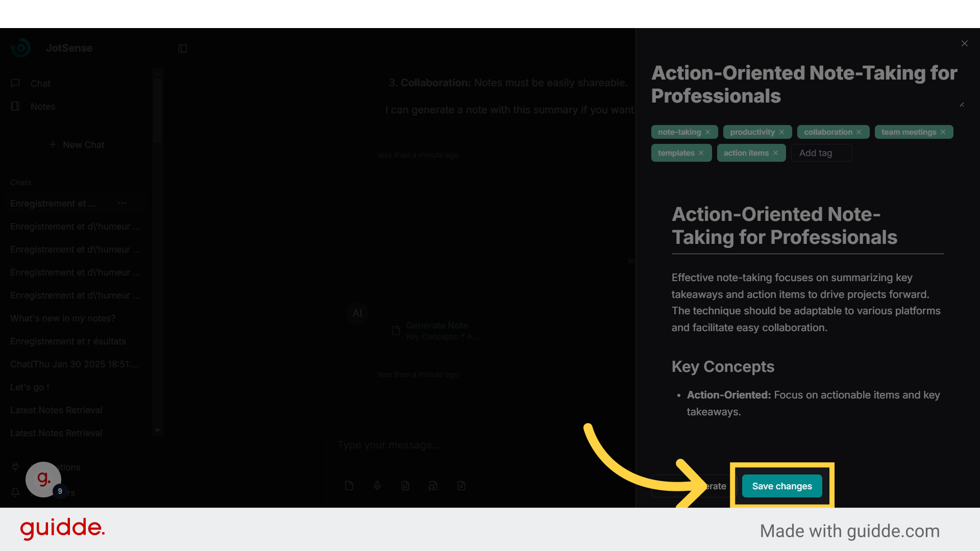
Task: Click the team meetings tag label
Action: [x=909, y=132]
